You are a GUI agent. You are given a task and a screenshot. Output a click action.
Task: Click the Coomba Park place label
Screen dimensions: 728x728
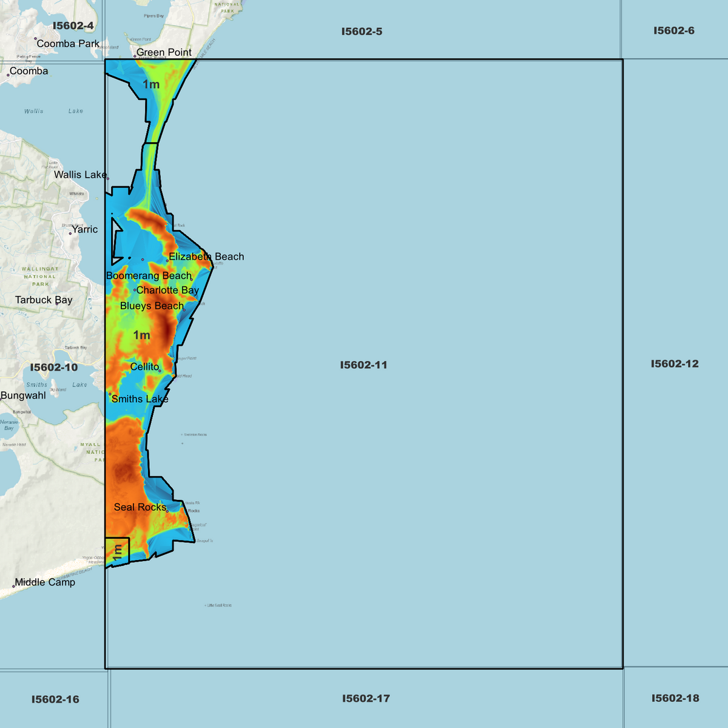click(x=68, y=44)
